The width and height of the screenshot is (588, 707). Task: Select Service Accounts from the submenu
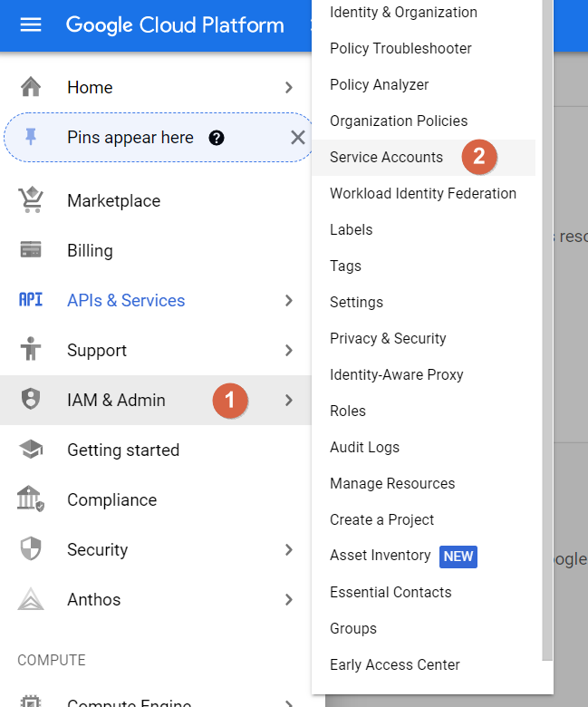(386, 157)
